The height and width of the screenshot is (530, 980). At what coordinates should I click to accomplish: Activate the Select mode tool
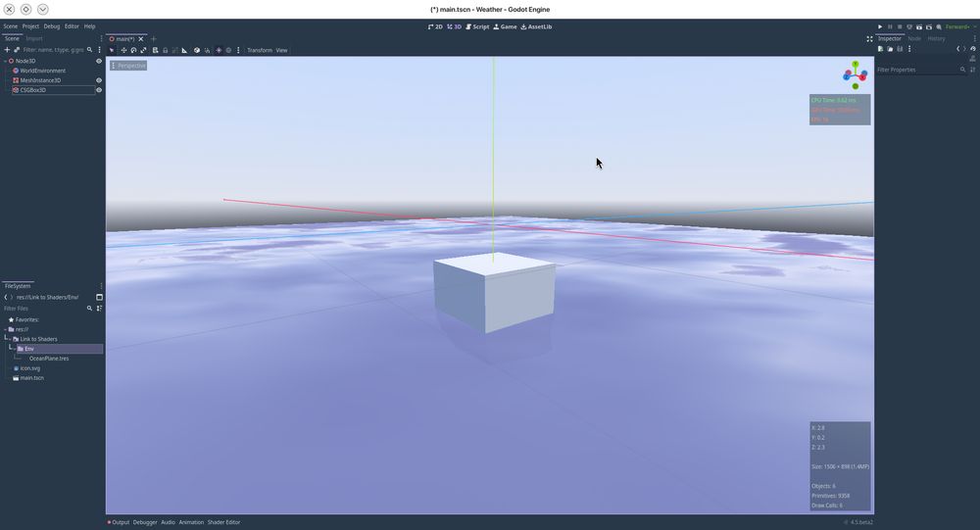point(112,50)
